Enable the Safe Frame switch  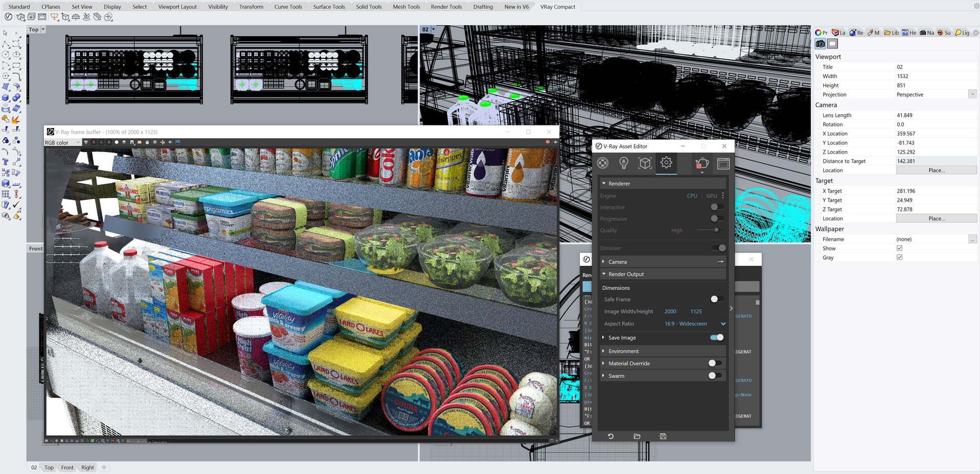click(717, 299)
